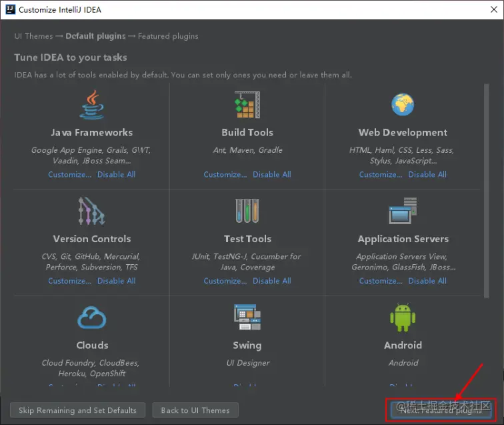Screen dimensions: 504x425
Task: Click the Android heading
Action: coord(403,345)
